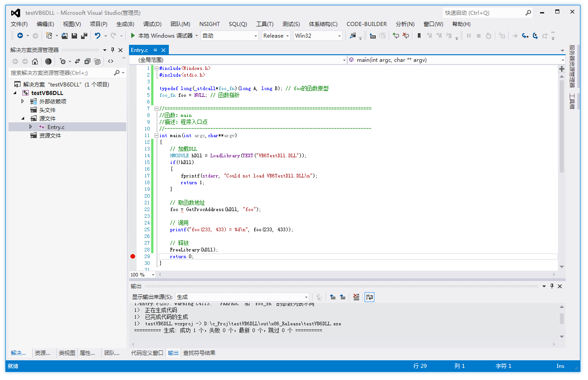Toggle word wrap in the Output panel

[369, 297]
